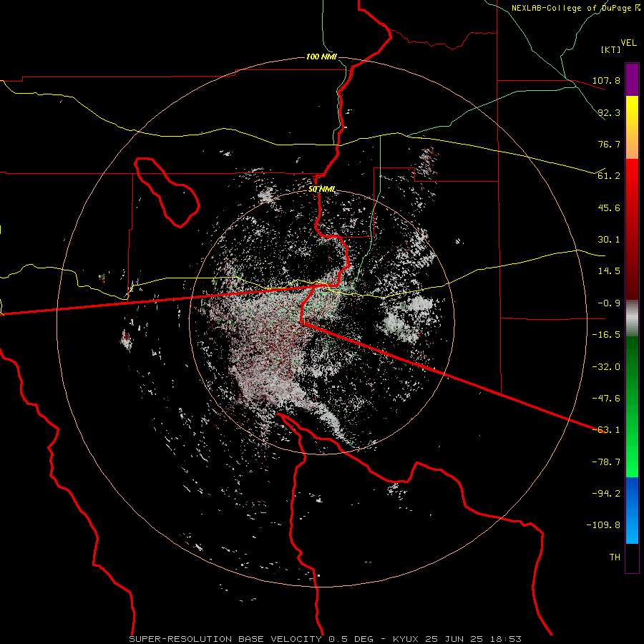Select the "[KT]" units label

pyautogui.click(x=611, y=49)
